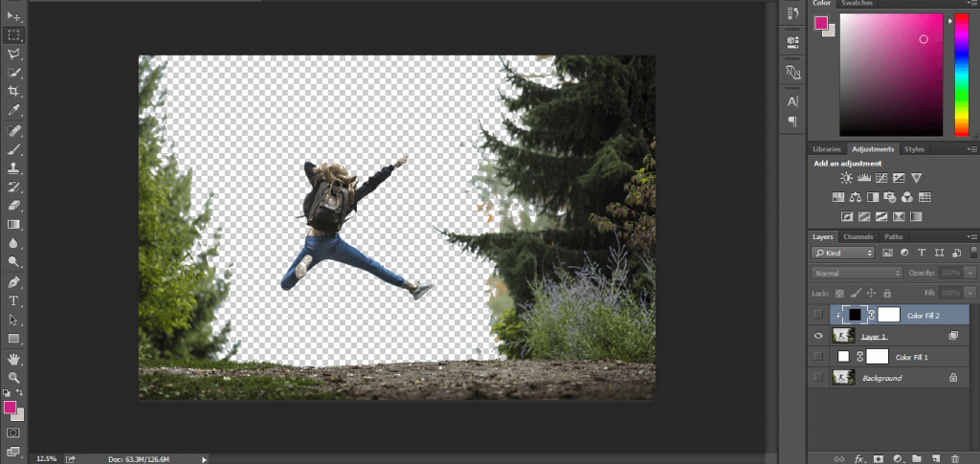Image resolution: width=980 pixels, height=464 pixels.
Task: Open the layer Opacity dropdown arrow
Action: pyautogui.click(x=970, y=273)
